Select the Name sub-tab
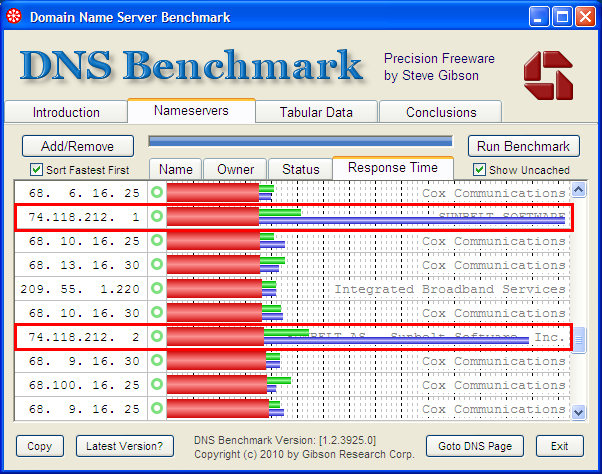Screen dimensions: 602x474 tap(175, 169)
